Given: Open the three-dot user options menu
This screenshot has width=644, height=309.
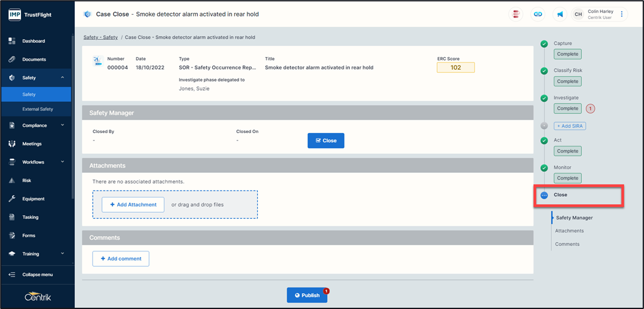Looking at the screenshot, I should (621, 14).
